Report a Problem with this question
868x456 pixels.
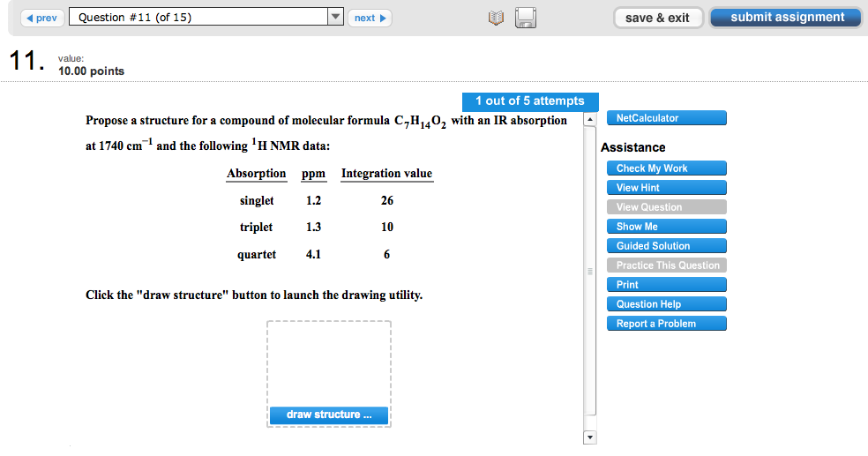666,324
